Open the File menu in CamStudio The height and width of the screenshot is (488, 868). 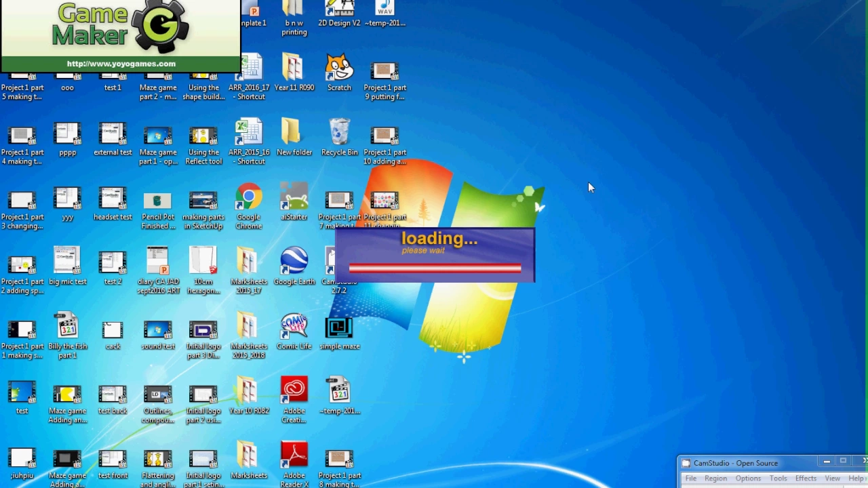point(690,479)
